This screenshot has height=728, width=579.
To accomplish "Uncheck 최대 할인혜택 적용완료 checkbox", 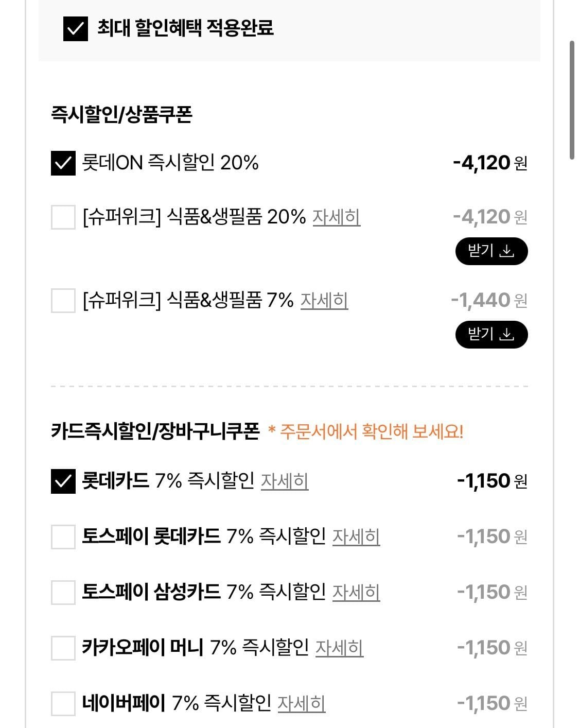I will [x=76, y=28].
